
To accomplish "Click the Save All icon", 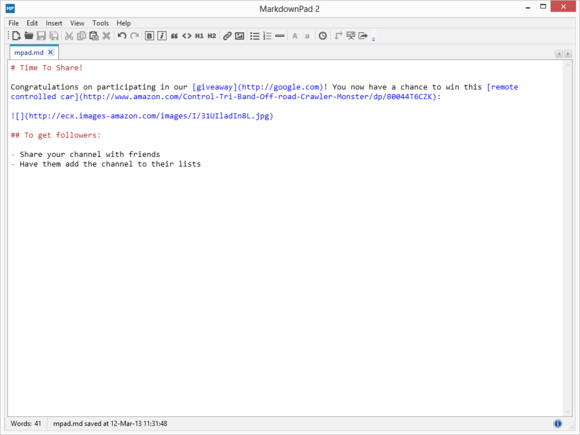I will 54,36.
